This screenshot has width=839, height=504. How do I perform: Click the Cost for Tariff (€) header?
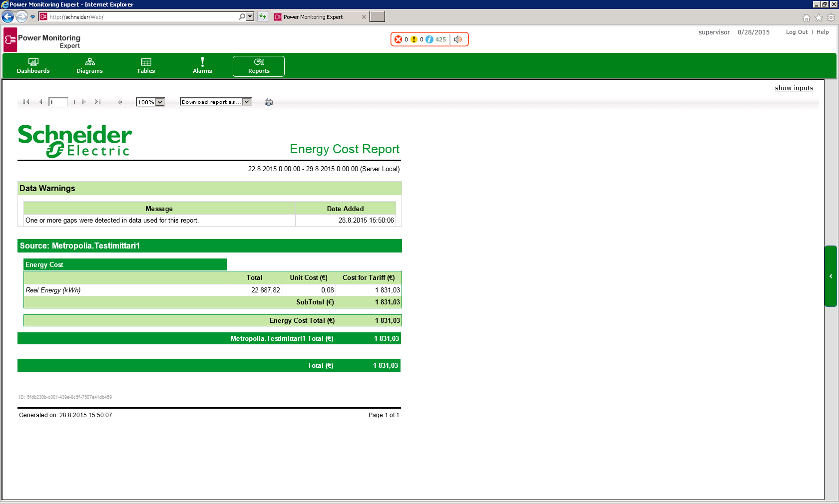(369, 278)
